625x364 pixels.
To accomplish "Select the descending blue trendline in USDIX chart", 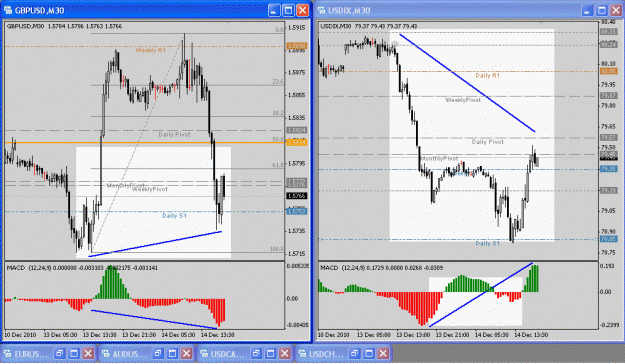I will (x=467, y=83).
